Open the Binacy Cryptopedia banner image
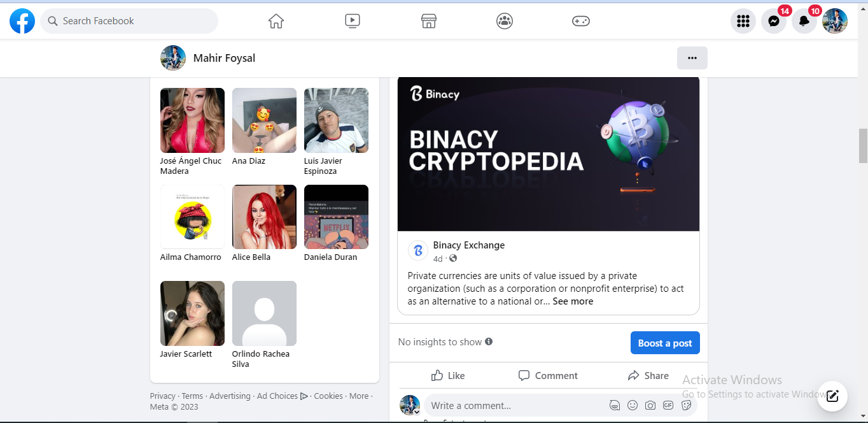 coord(549,154)
